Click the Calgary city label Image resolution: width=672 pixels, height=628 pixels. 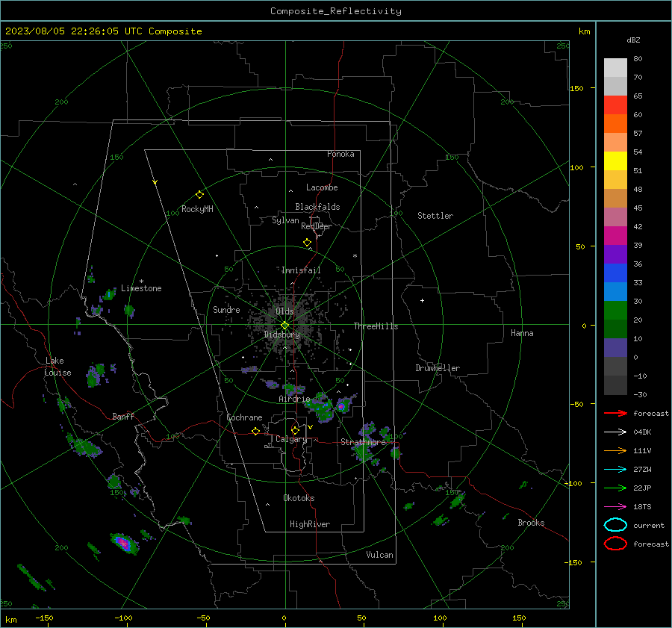[x=291, y=439]
